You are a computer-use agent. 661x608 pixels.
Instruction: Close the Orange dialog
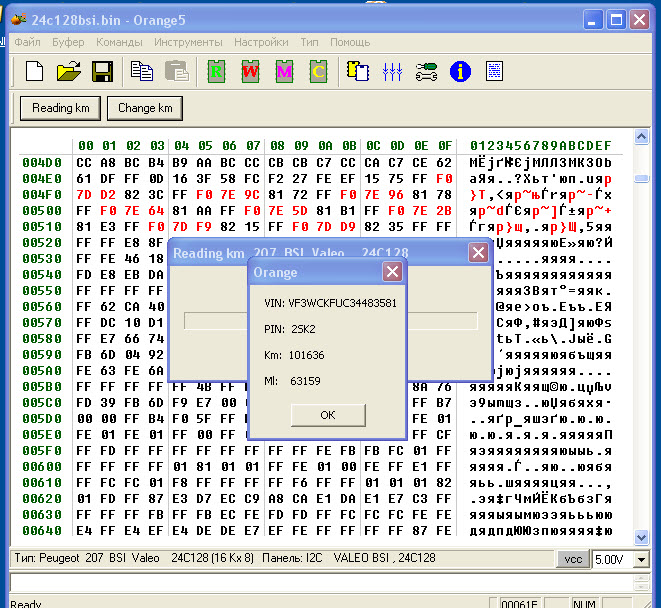[x=392, y=272]
